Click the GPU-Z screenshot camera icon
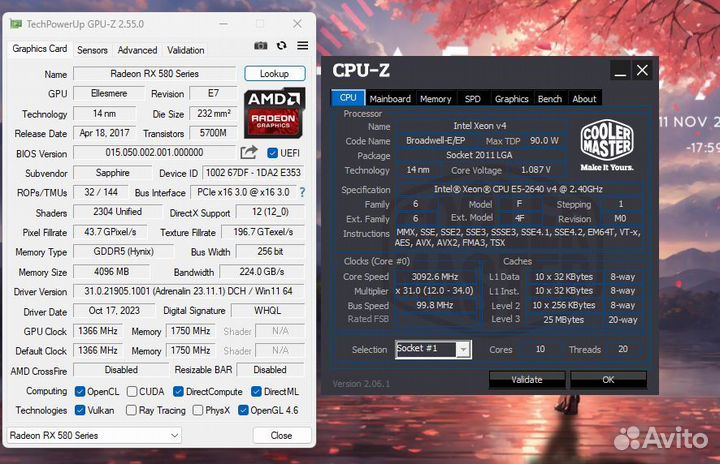720x464 pixels. 261,46
